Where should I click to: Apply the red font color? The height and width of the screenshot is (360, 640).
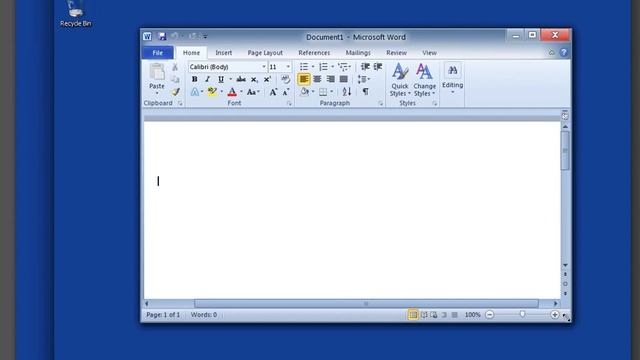tap(232, 92)
